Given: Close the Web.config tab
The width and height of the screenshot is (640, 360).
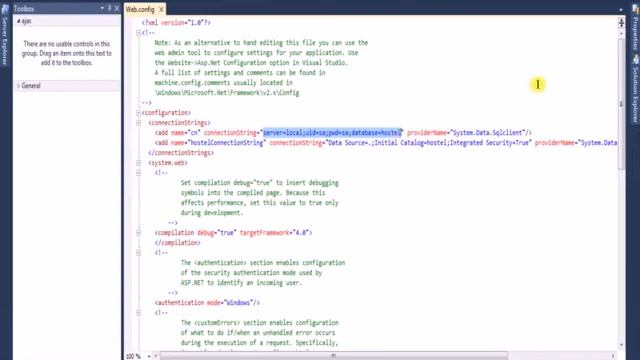Looking at the screenshot, I should point(161,9).
